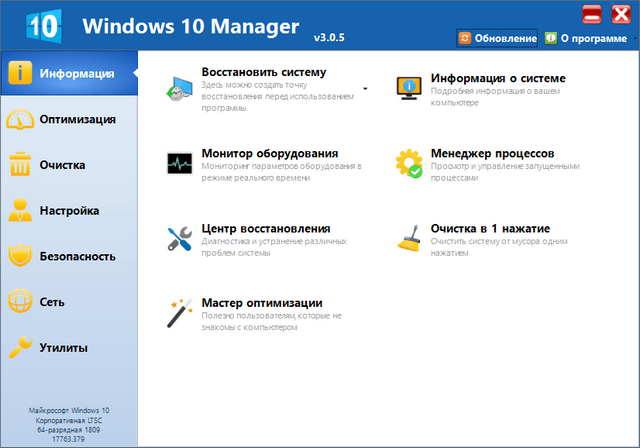Click the Windows 10 Manager logo icon

tap(44, 25)
